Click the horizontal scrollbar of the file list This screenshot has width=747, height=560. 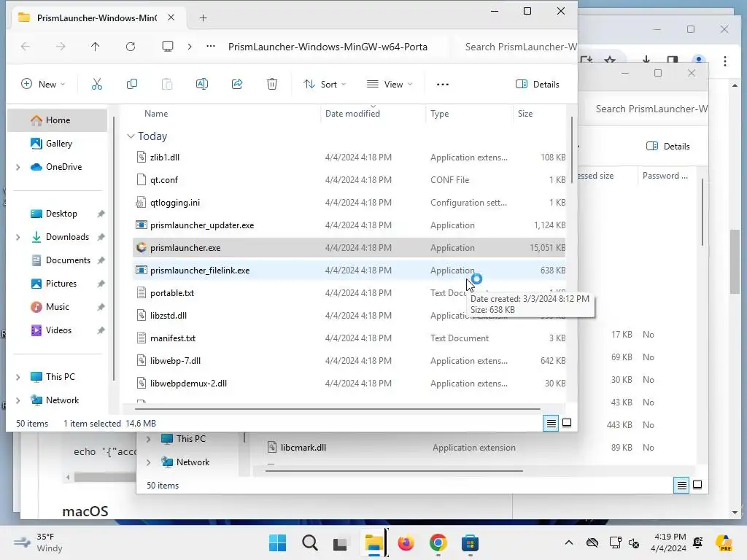pos(337,408)
